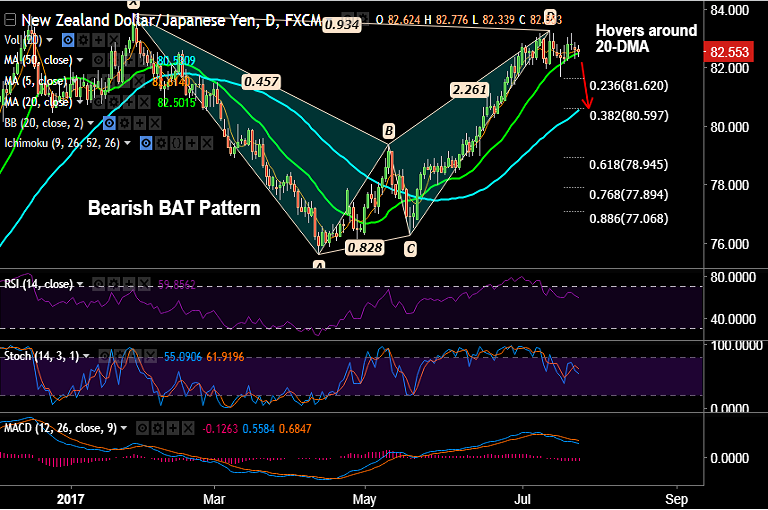Click the 0.828 pattern ratio label
The height and width of the screenshot is (510, 768).
[x=364, y=247]
